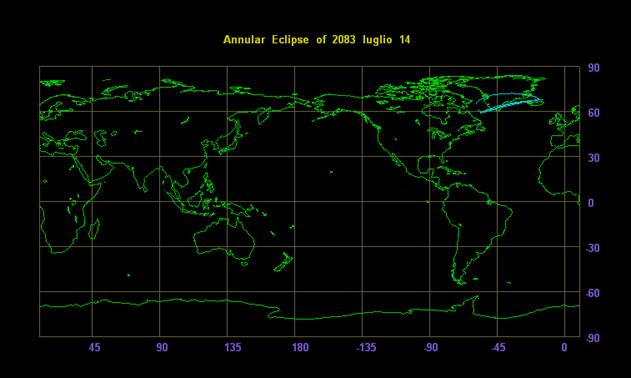Select the 180 longitude label
The width and height of the screenshot is (631, 378).
300,347
